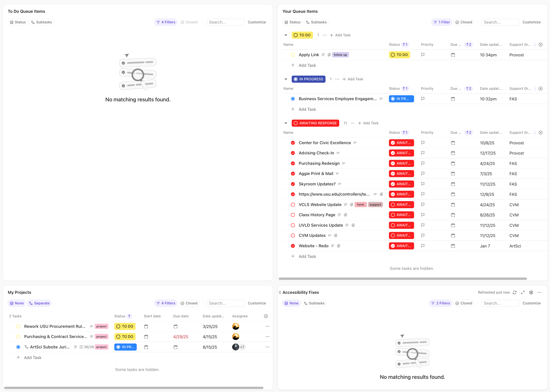Collapse the TO DO group in Your Queue Items
Screen dimensions: 550x392
[286, 35]
